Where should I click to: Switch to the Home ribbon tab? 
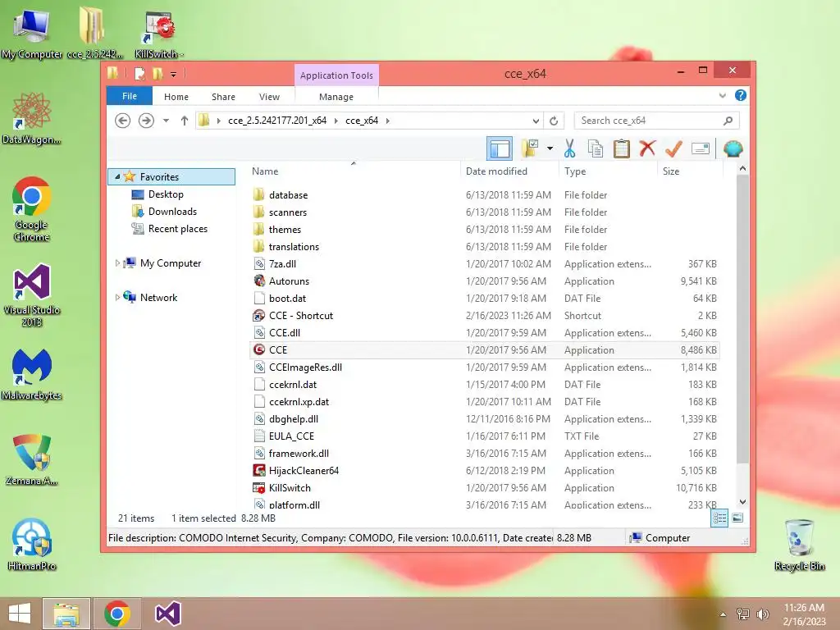click(x=176, y=97)
